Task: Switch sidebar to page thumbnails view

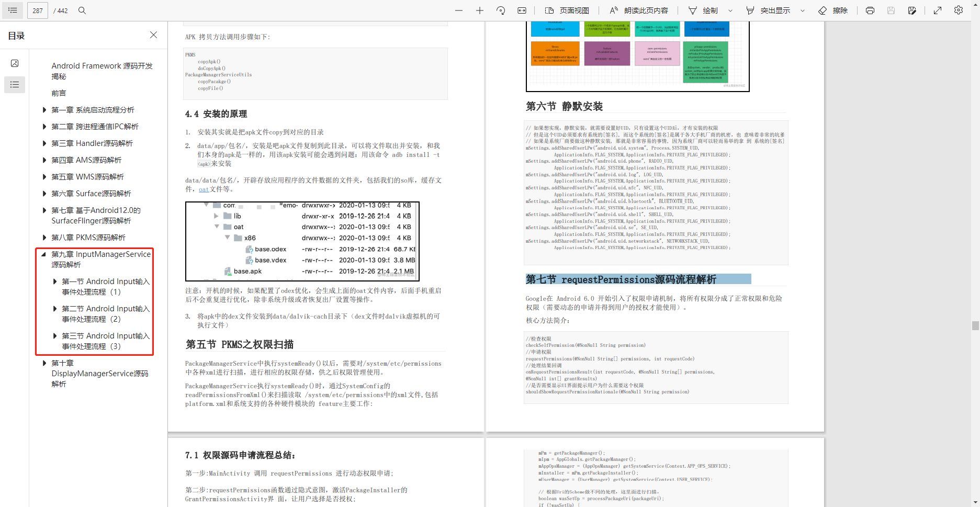Action: 15,63
